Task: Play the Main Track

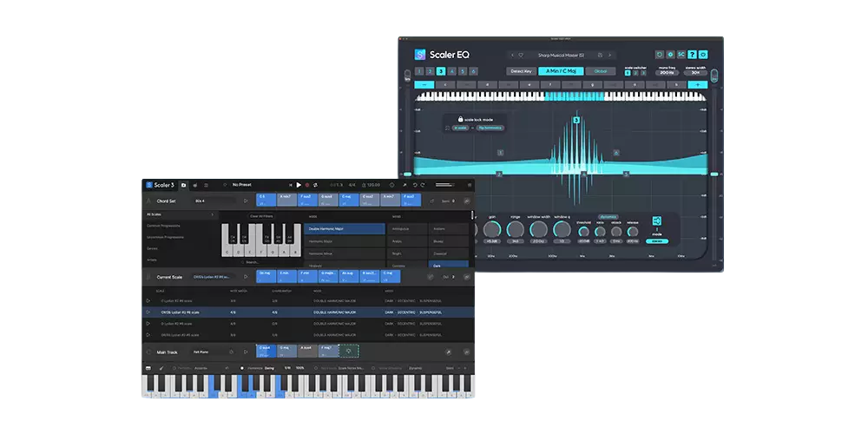Action: pyautogui.click(x=246, y=352)
